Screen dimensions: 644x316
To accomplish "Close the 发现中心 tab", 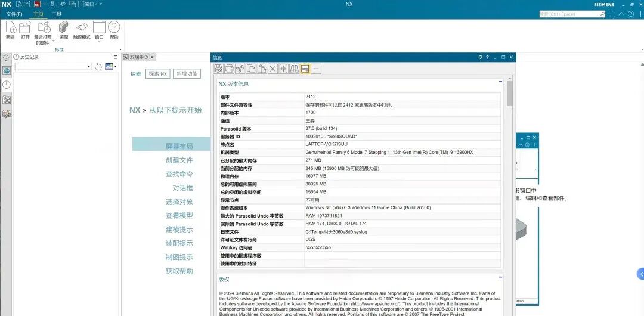I will pyautogui.click(x=152, y=57).
